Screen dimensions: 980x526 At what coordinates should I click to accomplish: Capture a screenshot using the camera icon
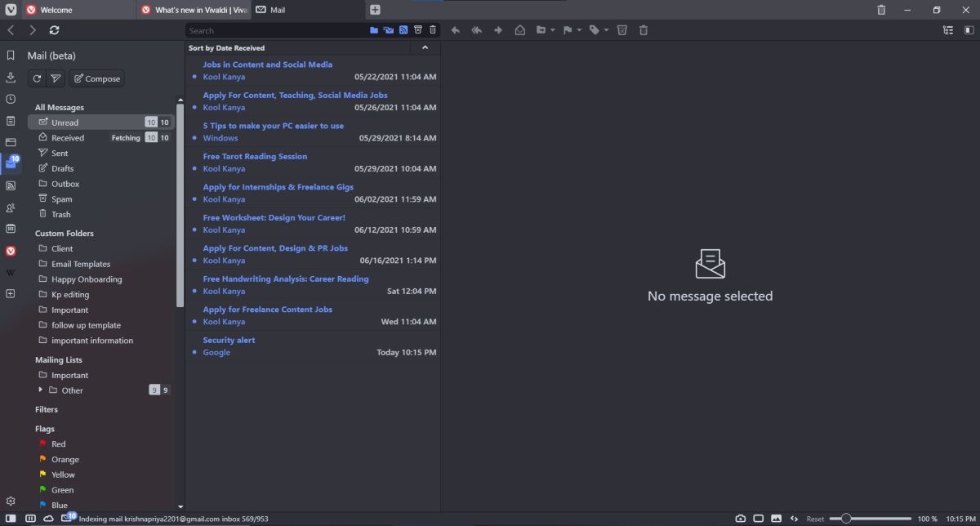click(740, 518)
